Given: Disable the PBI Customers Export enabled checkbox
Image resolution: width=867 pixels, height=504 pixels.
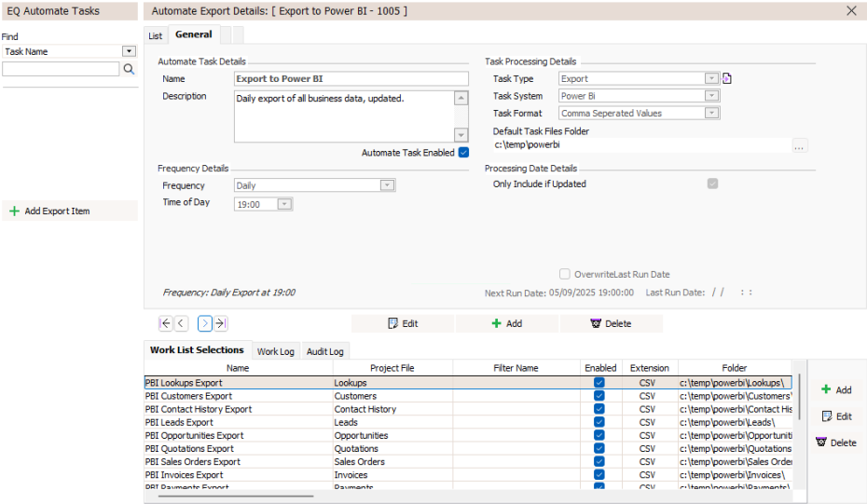Looking at the screenshot, I should 599,396.
